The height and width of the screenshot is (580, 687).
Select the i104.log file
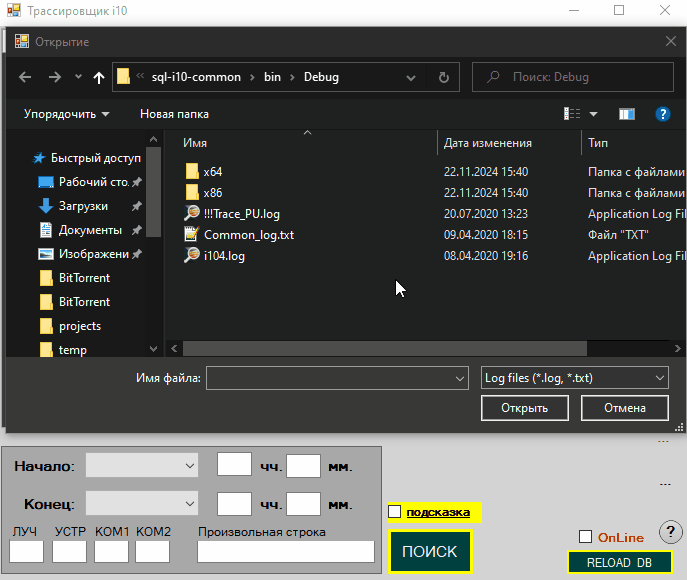point(214,256)
